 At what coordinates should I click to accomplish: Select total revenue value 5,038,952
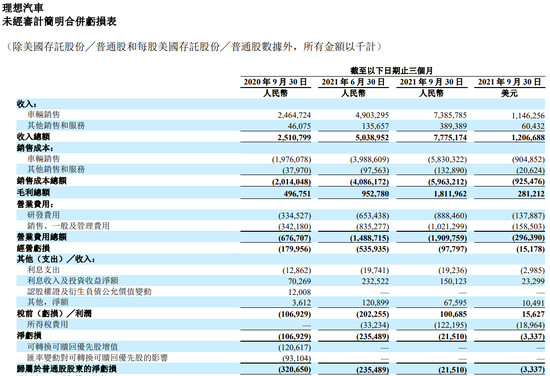(372, 137)
